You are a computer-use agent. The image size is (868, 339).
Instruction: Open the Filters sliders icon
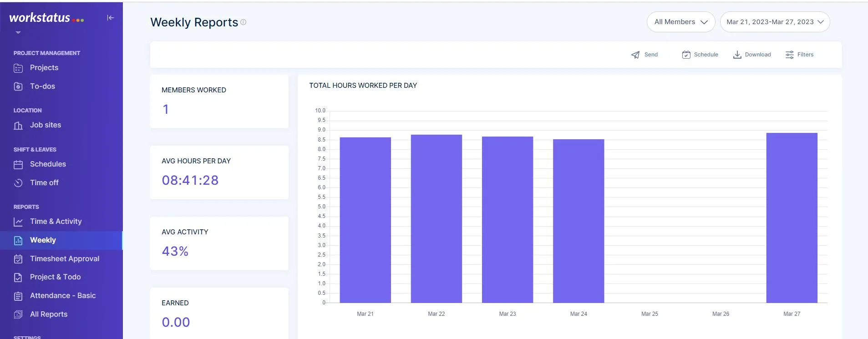(790, 55)
